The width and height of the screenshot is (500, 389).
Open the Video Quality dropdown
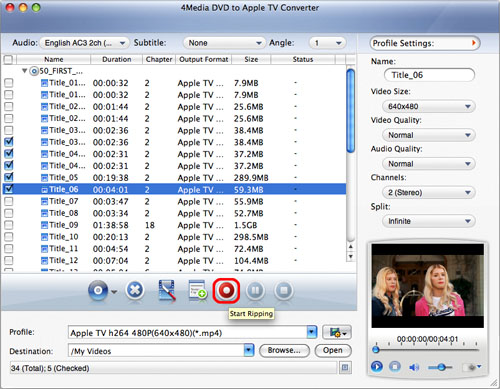click(x=429, y=135)
